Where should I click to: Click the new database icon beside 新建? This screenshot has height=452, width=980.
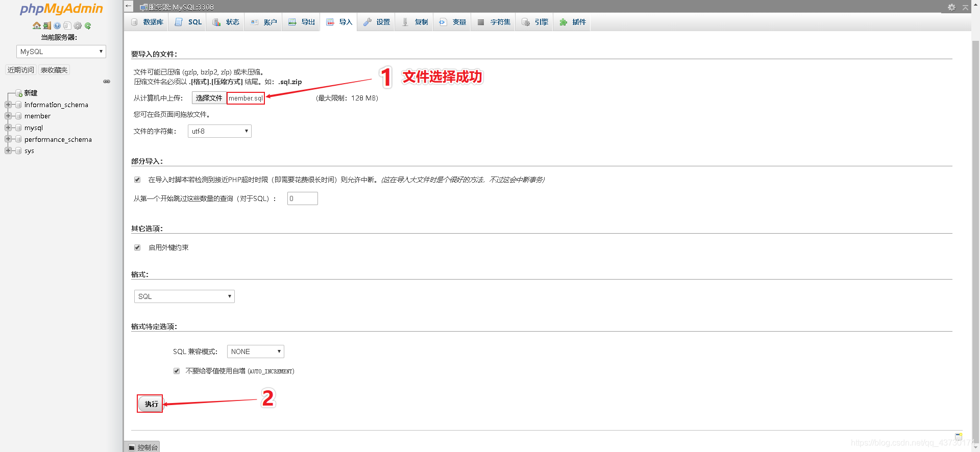point(19,93)
